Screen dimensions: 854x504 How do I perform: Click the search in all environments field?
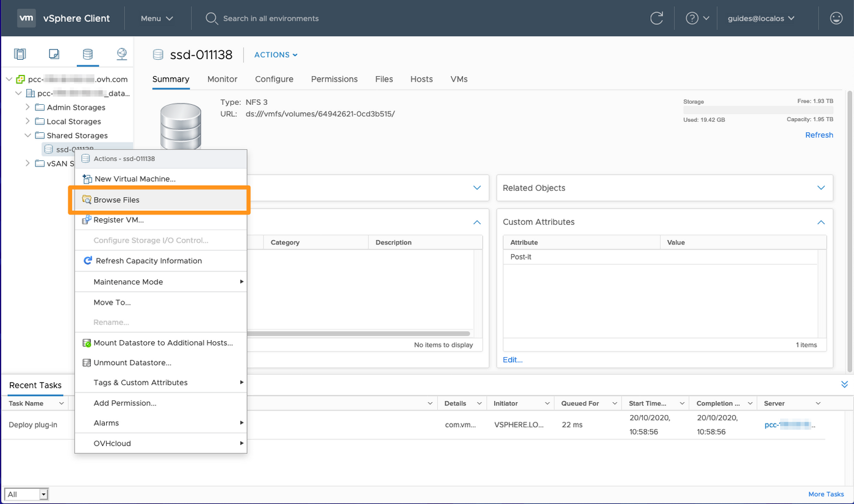click(x=271, y=18)
